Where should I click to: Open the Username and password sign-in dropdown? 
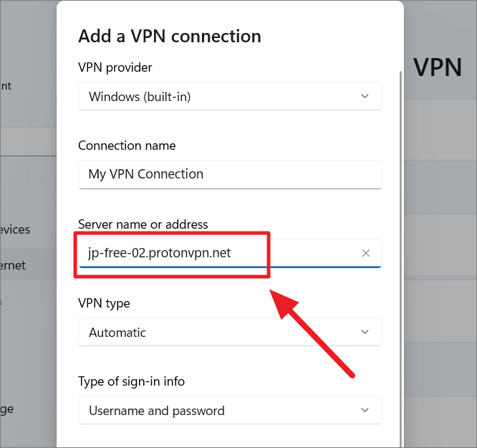[230, 410]
